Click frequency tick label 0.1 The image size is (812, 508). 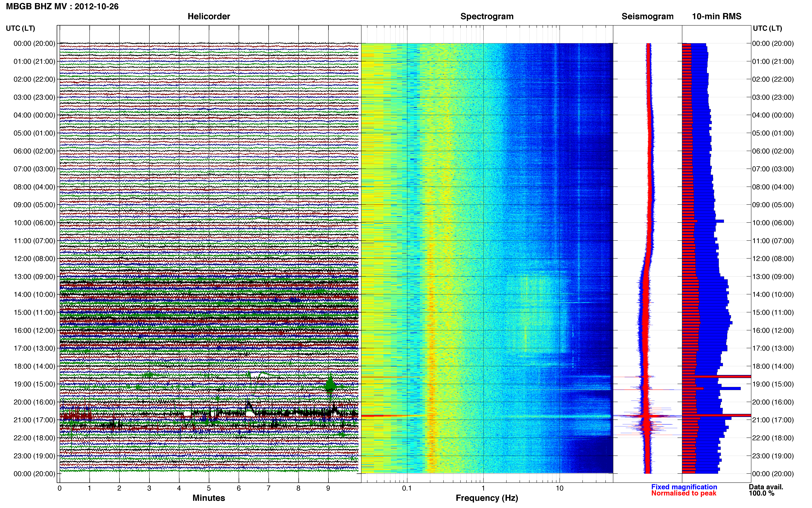[x=407, y=488]
